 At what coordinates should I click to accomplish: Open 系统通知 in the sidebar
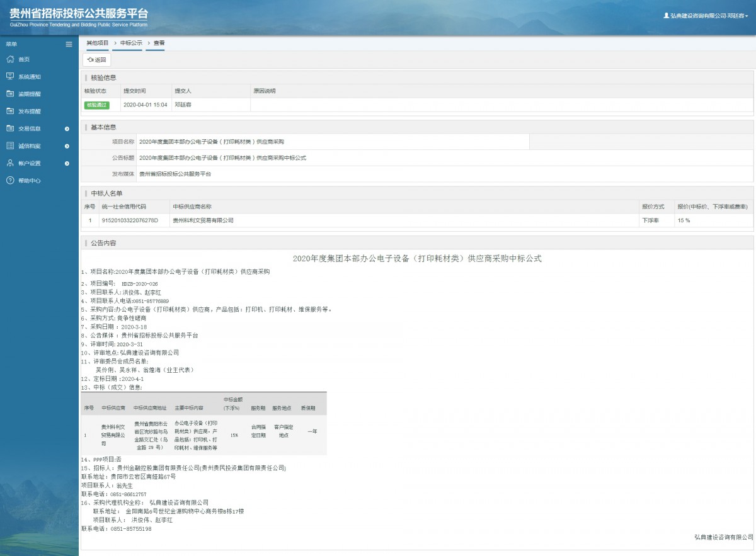tap(30, 77)
